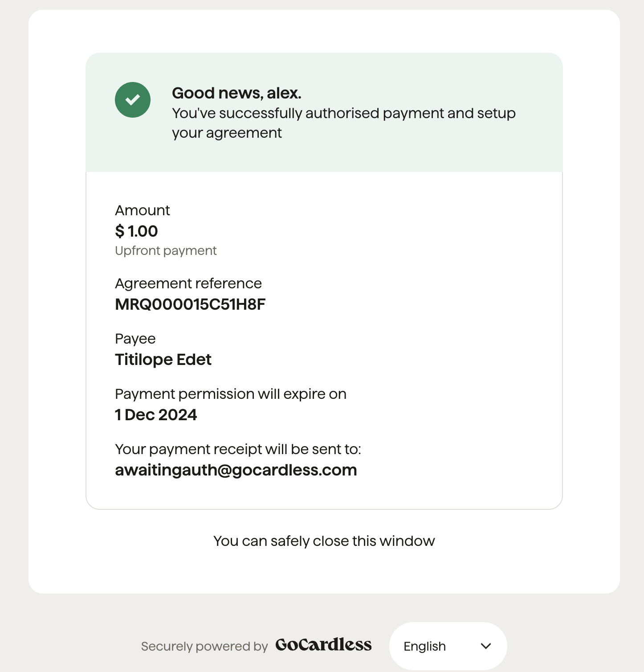
Task: Open the English language dropdown
Action: 448,646
